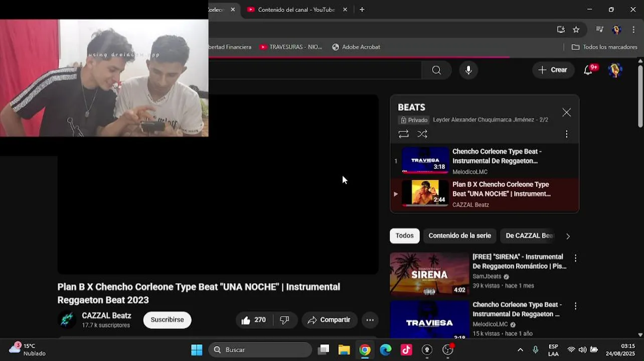This screenshot has width=644, height=361.
Task: Open options for SIRENA recommended video
Action: (x=575, y=258)
